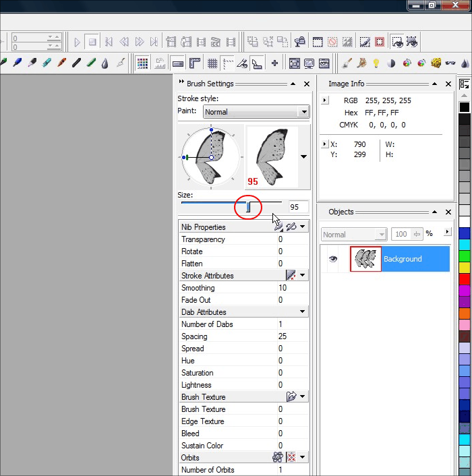Screen dimensions: 472x476
Task: Click the Size value input field
Action: [x=298, y=207]
